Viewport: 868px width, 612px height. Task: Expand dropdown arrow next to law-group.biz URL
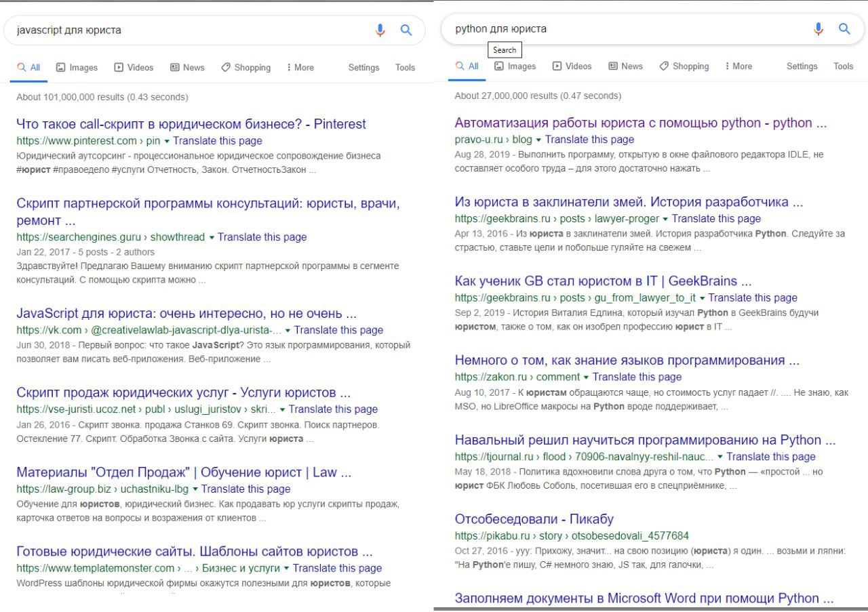point(195,489)
